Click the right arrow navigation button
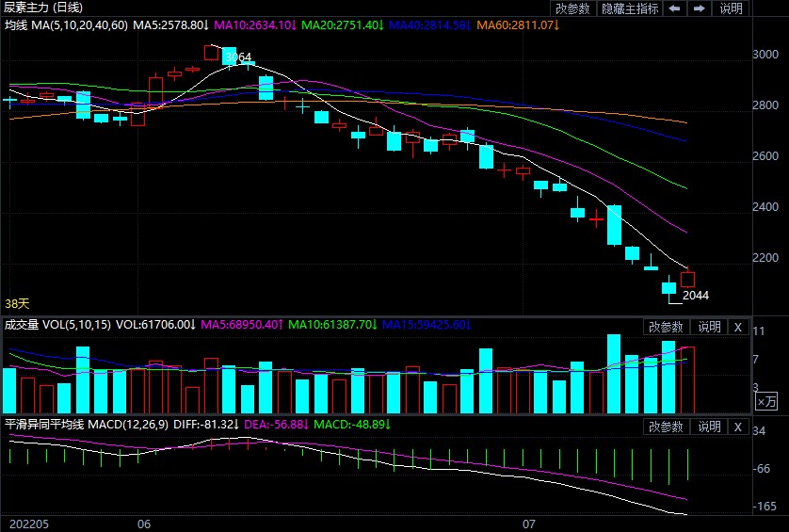Screen dimensions: 789x532 tap(699, 8)
